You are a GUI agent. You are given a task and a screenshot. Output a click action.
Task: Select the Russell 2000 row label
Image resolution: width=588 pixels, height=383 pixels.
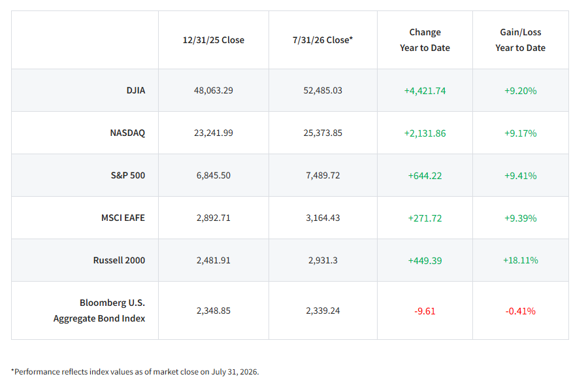tap(120, 260)
